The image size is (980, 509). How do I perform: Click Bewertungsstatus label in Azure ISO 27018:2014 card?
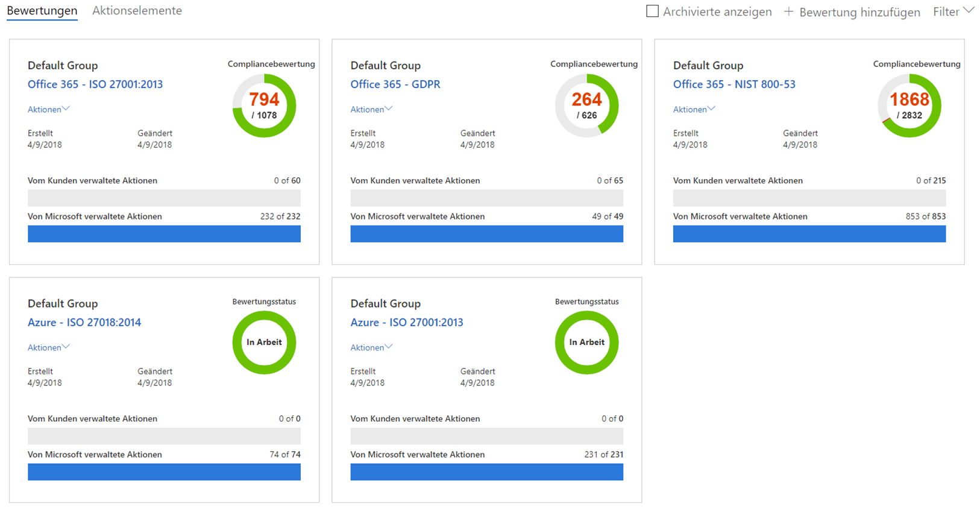pyautogui.click(x=264, y=302)
